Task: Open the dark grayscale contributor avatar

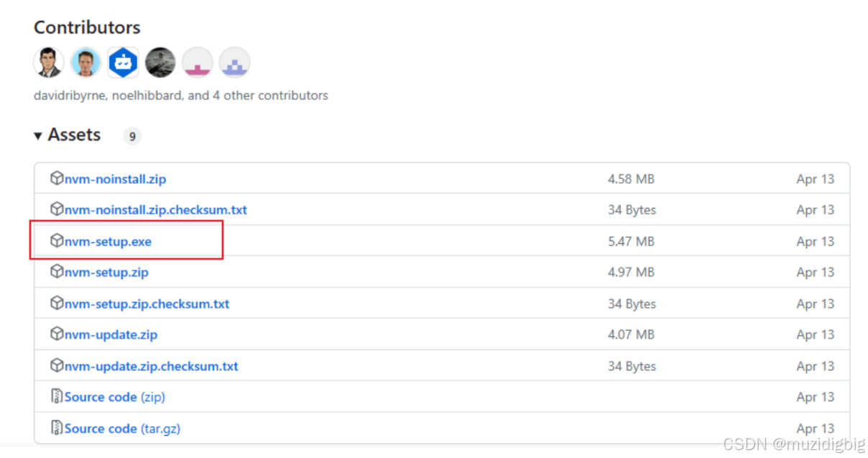Action: coord(160,63)
